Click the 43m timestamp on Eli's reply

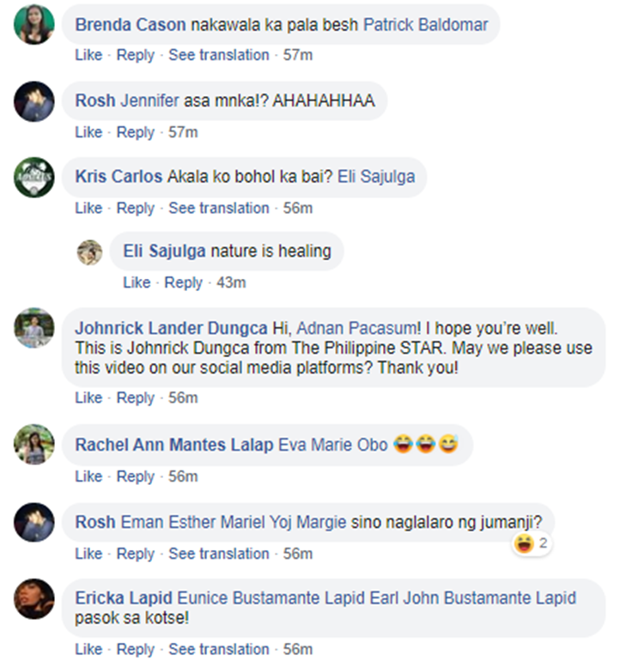click(x=231, y=282)
